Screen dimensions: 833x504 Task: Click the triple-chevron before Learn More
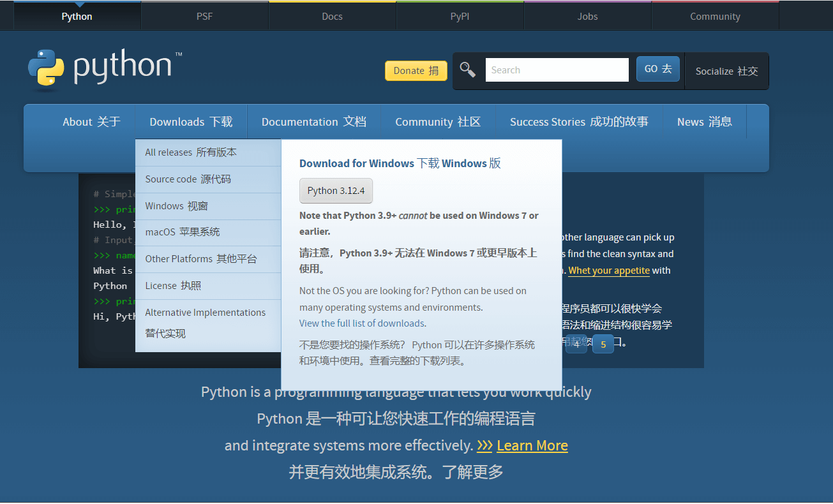tap(484, 446)
